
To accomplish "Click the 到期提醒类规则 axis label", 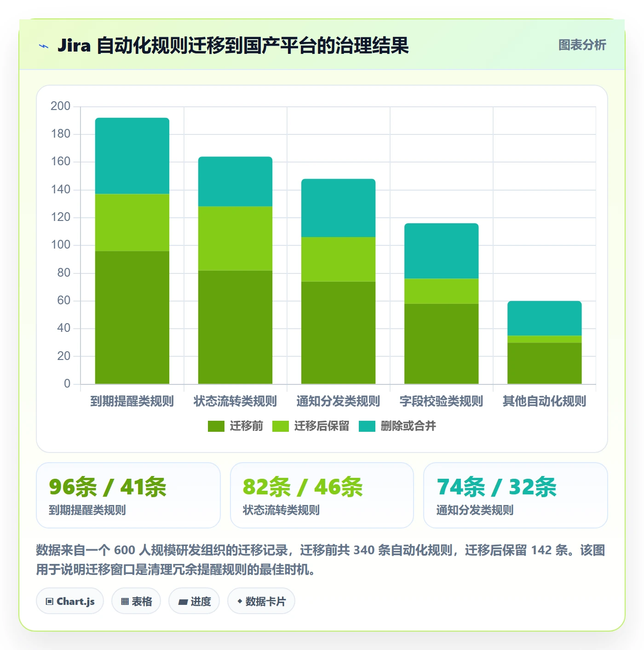I will pos(132,401).
